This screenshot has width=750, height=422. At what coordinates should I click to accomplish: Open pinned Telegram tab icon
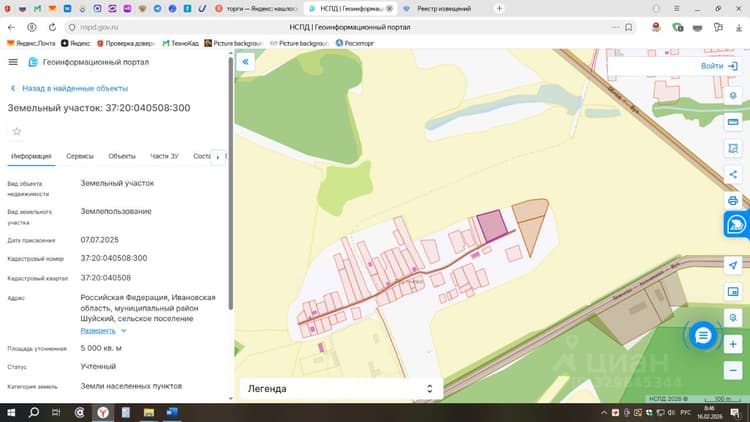point(157,8)
